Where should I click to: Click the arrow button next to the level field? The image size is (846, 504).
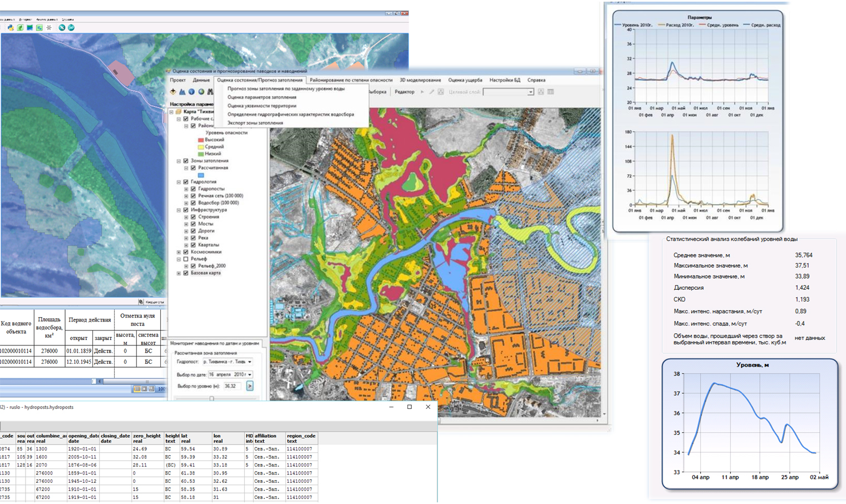(x=250, y=386)
